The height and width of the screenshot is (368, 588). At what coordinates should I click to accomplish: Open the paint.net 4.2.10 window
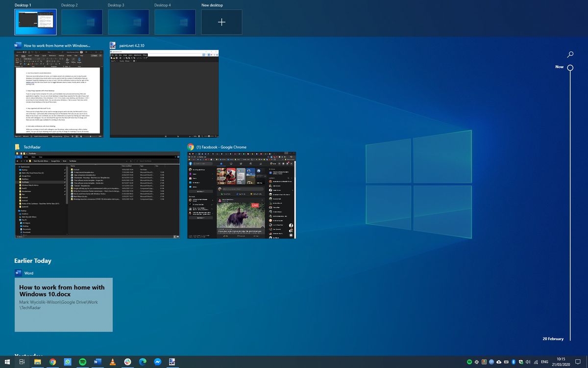(x=164, y=93)
